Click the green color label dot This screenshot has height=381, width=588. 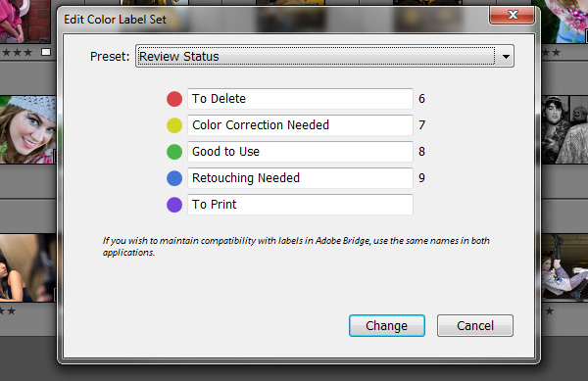[x=174, y=152]
